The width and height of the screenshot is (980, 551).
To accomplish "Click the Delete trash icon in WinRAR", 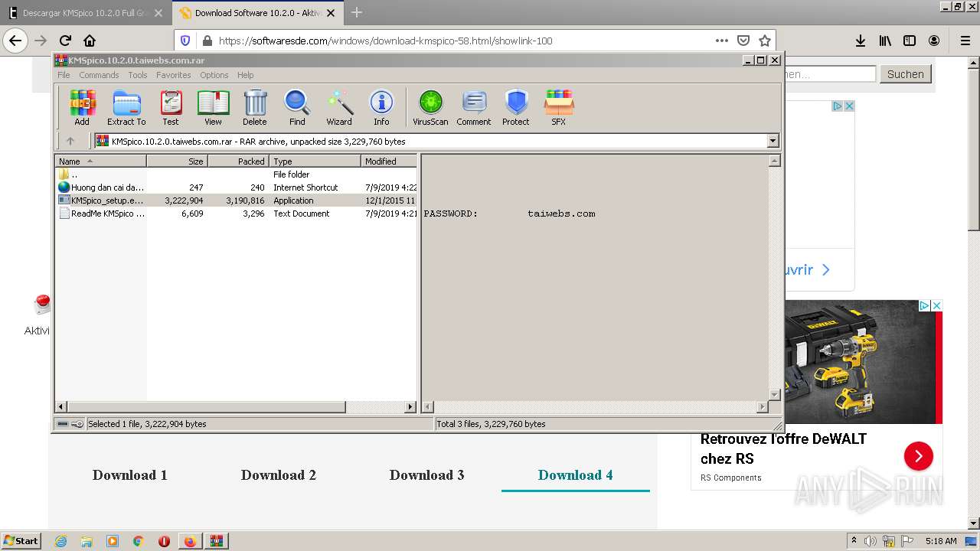I will click(x=255, y=107).
